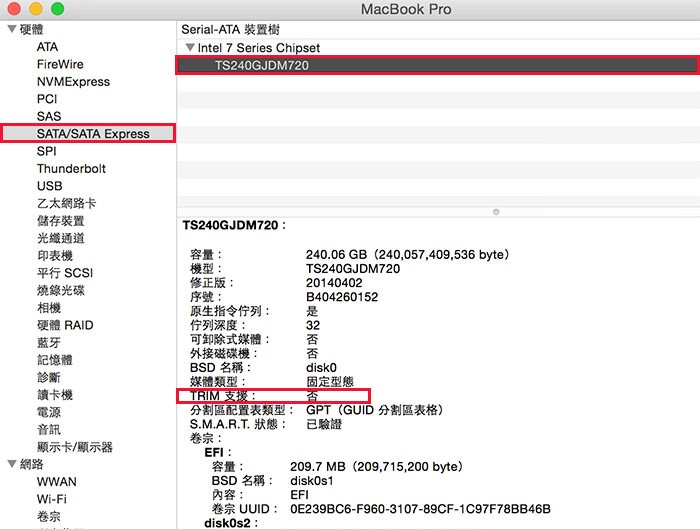The width and height of the screenshot is (700, 529).
Task: Click the Serial-ATA 裝置樹 column header
Action: [x=438, y=29]
